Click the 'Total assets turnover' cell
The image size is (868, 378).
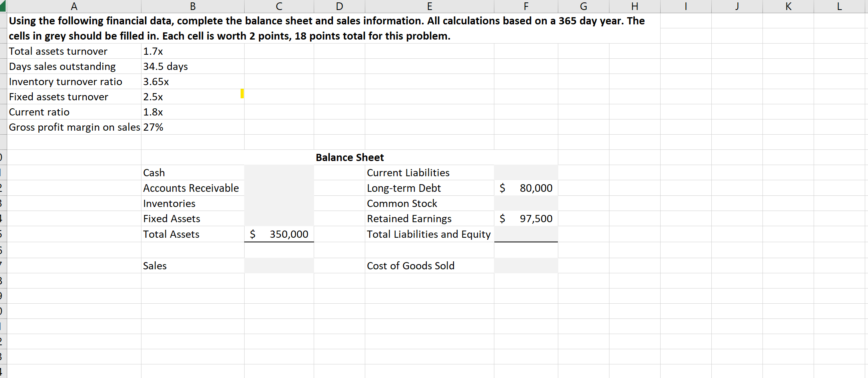(74, 51)
